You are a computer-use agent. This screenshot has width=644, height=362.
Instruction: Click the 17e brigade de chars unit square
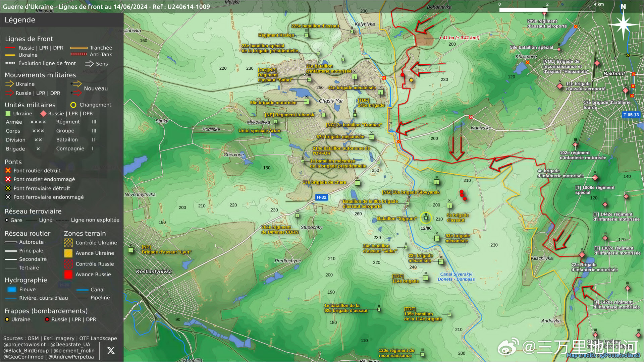[x=357, y=183]
